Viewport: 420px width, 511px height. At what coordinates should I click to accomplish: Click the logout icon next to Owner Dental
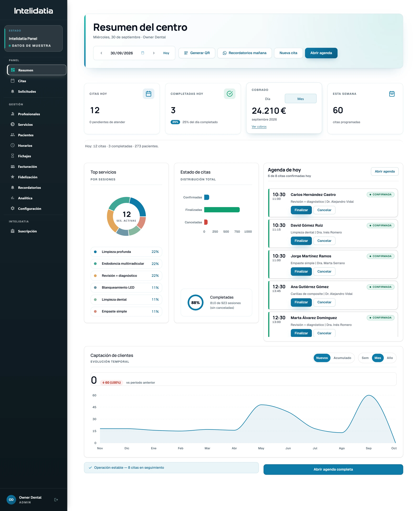pos(56,500)
